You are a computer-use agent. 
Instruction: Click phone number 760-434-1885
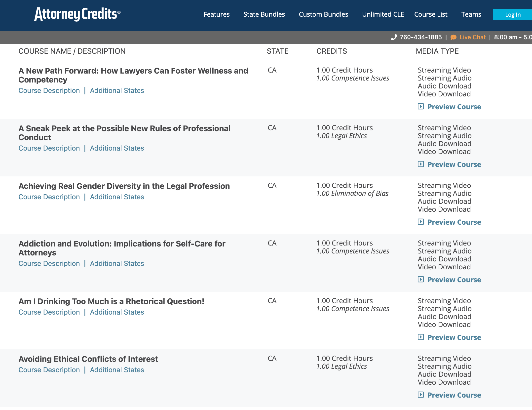(421, 37)
